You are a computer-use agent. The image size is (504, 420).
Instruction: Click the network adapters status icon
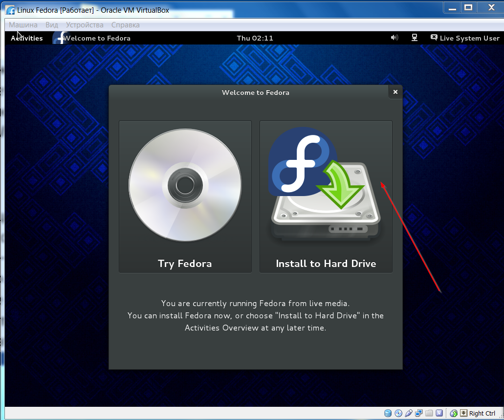(x=419, y=414)
